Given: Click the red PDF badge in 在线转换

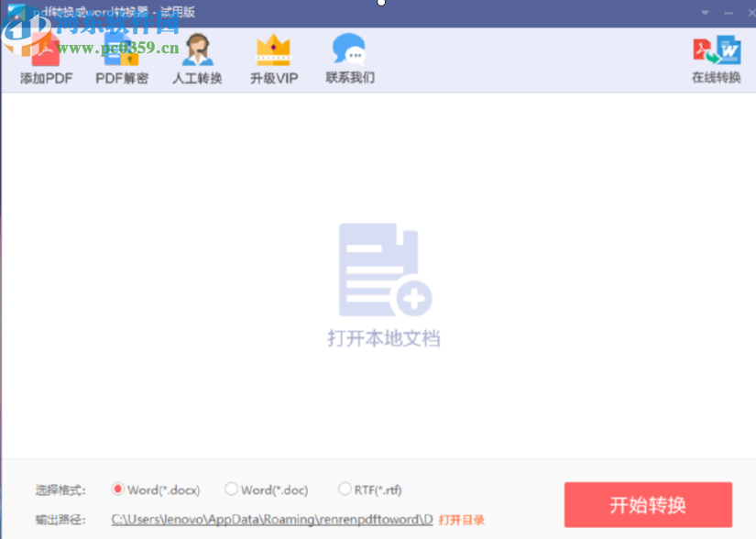Looking at the screenshot, I should tap(701, 48).
